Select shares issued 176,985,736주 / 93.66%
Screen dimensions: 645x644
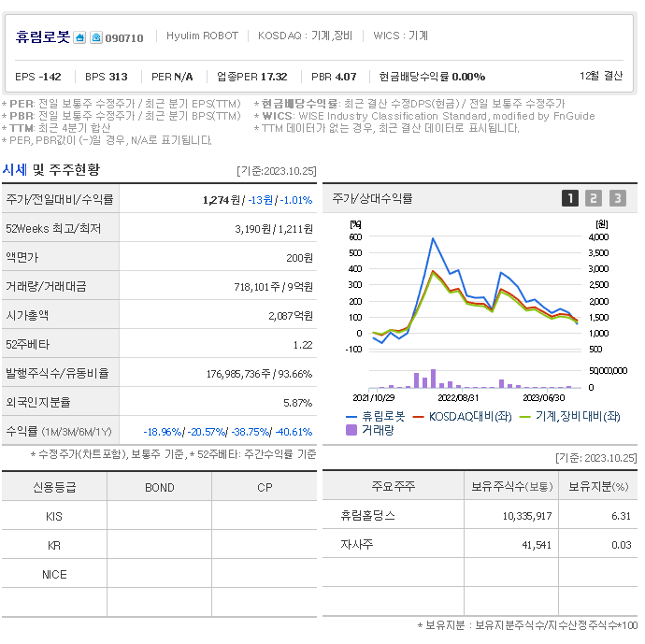pos(259,374)
